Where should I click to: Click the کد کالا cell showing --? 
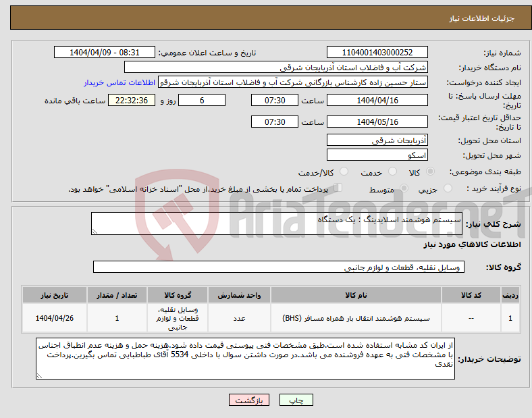471,318
